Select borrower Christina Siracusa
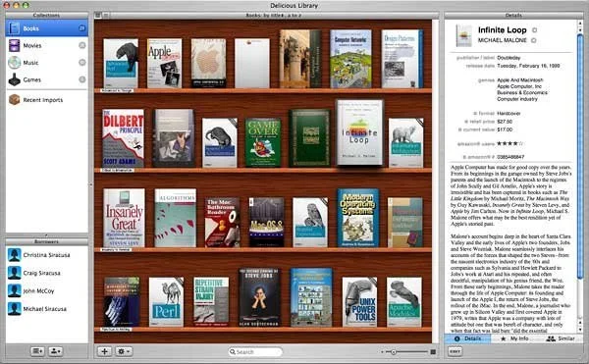The width and height of the screenshot is (589, 364). [x=46, y=255]
